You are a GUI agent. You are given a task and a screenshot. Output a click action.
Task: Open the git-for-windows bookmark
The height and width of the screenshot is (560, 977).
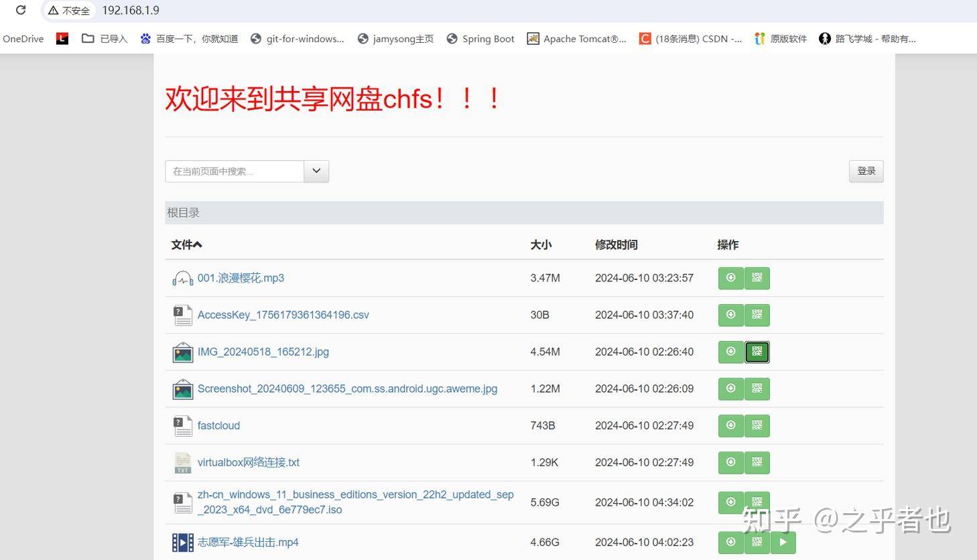[297, 39]
